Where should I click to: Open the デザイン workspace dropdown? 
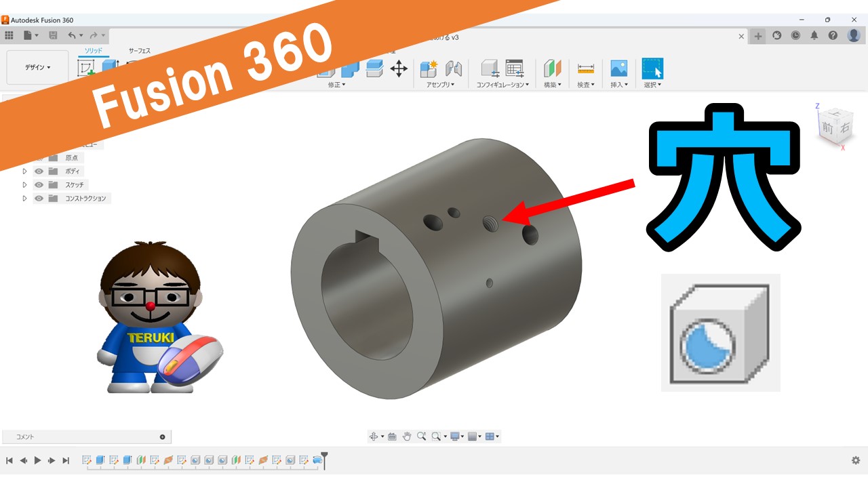pyautogui.click(x=38, y=67)
